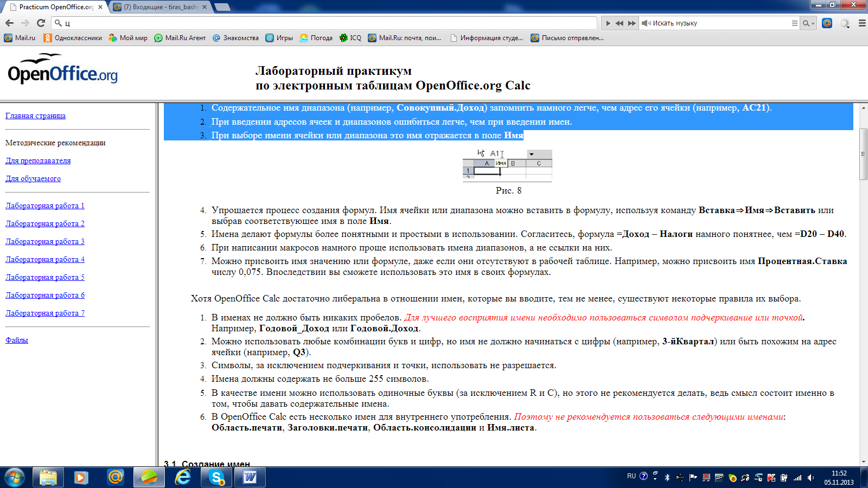868x488 pixels.
Task: Open the music search playlist list icon
Action: 794,23
